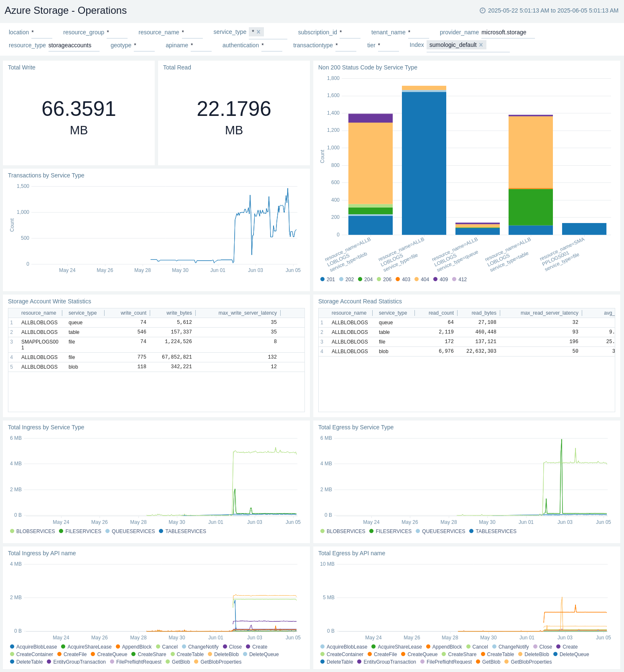
Task: Edit the provider_name microsoft.storage field
Action: [x=508, y=33]
